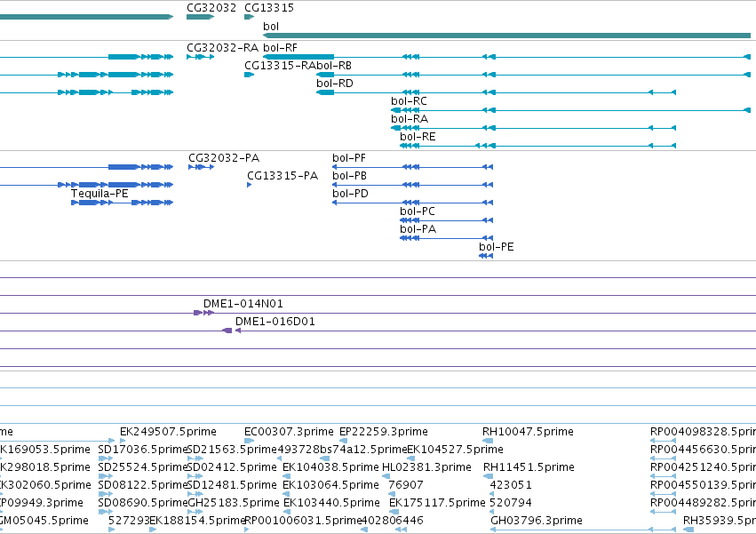Click protein bol-PD label
This screenshot has width=756, height=534.
[x=351, y=194]
